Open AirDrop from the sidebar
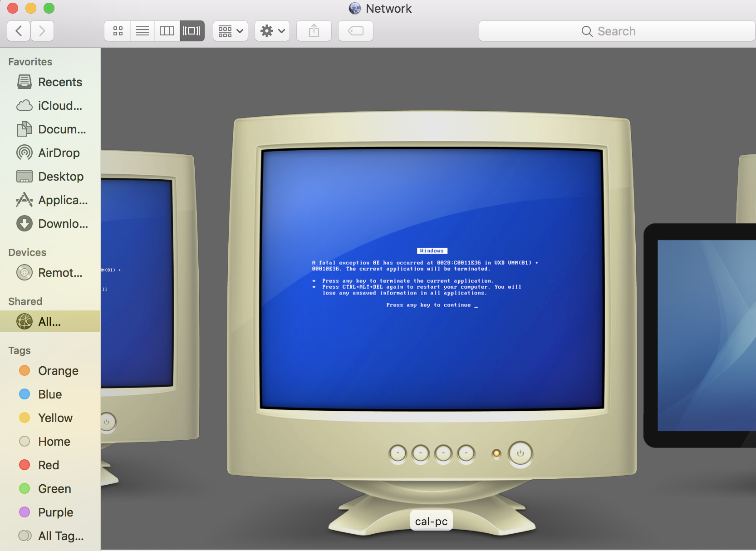Viewport: 756px width, 551px height. tap(59, 153)
